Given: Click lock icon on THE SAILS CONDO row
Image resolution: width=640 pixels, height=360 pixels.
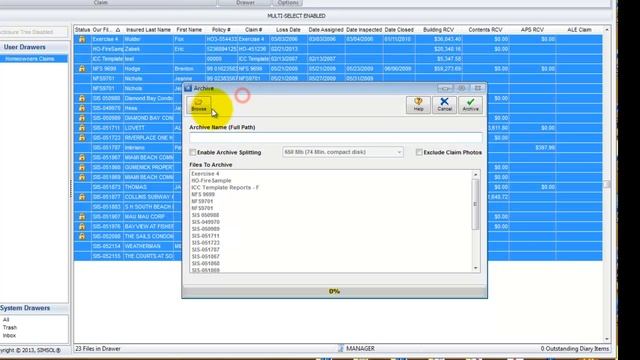Looking at the screenshot, I should coord(82,236).
